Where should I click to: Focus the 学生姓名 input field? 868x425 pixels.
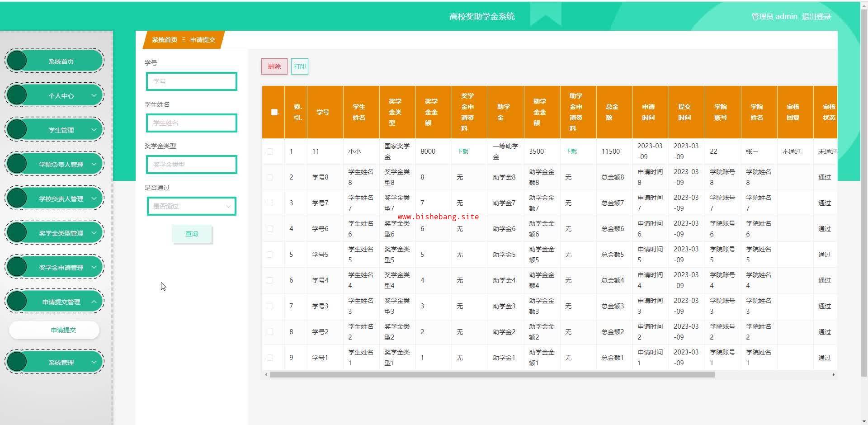pos(191,123)
